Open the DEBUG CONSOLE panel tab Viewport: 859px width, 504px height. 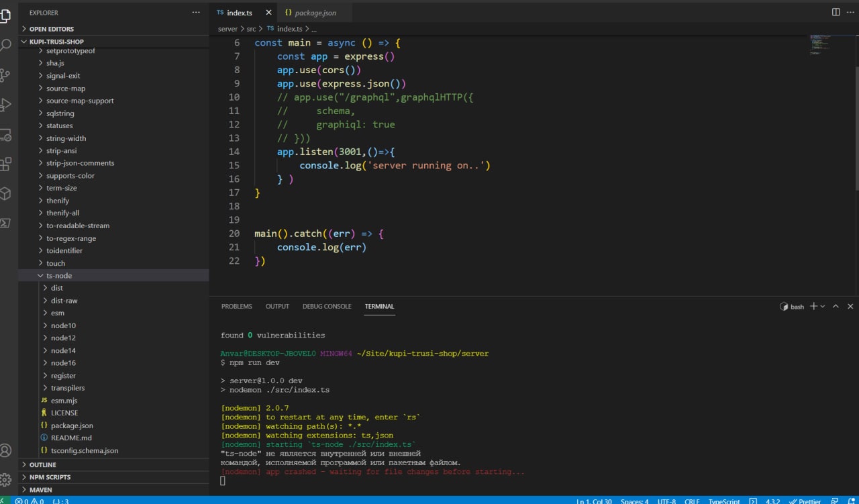click(327, 307)
